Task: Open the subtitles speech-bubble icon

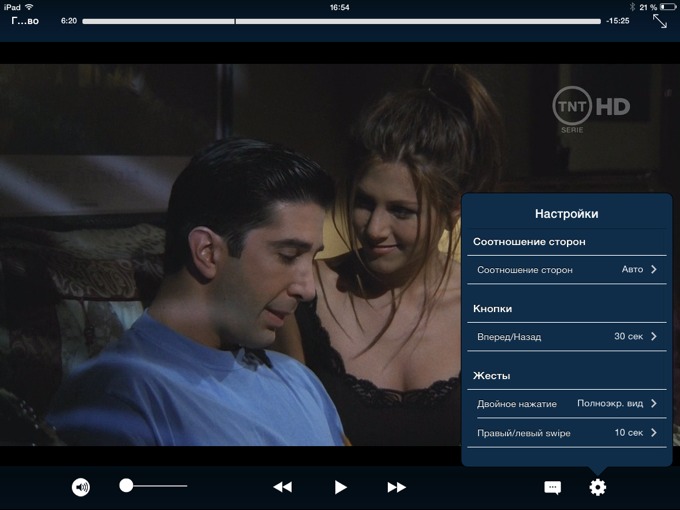Action: pyautogui.click(x=552, y=487)
